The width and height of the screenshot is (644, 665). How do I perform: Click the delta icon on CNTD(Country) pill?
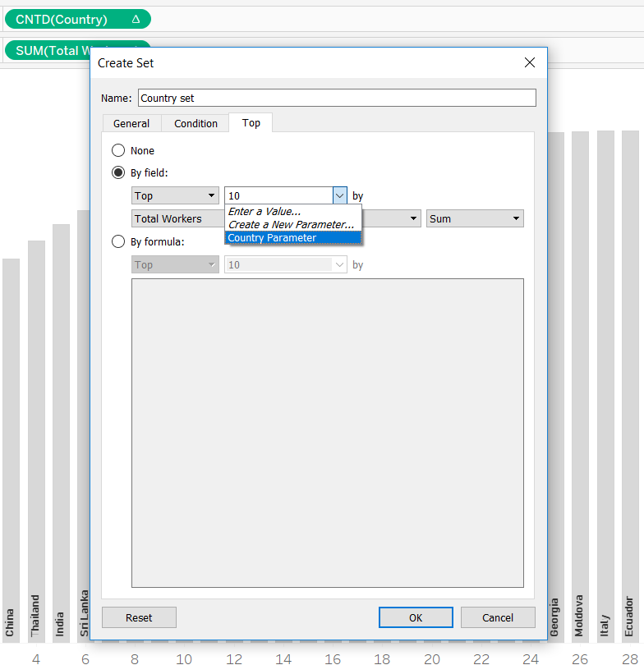pos(136,19)
